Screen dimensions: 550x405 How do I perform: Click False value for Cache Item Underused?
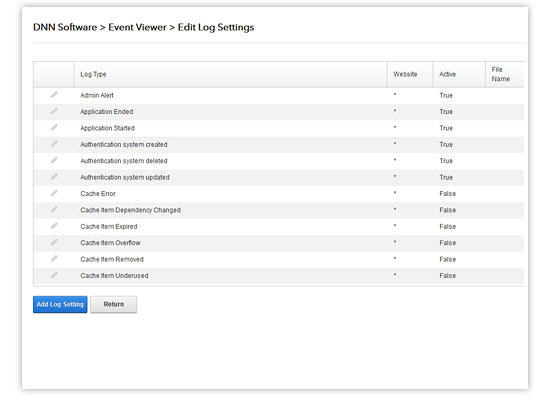point(448,276)
